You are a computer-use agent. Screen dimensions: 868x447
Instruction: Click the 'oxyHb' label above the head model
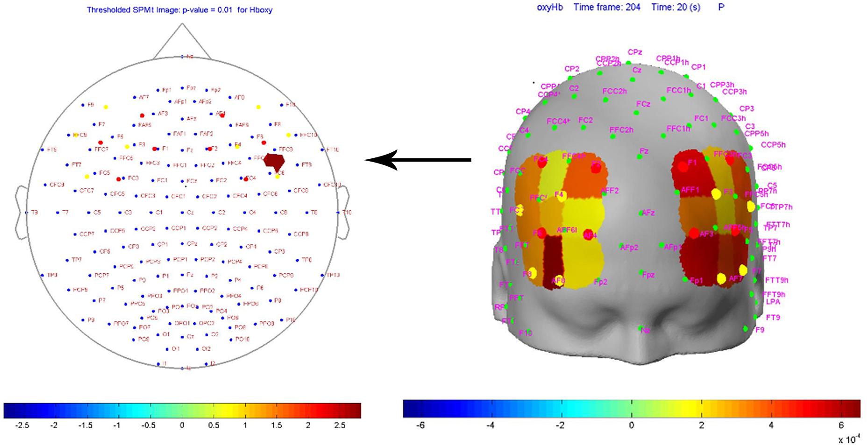tap(550, 7)
